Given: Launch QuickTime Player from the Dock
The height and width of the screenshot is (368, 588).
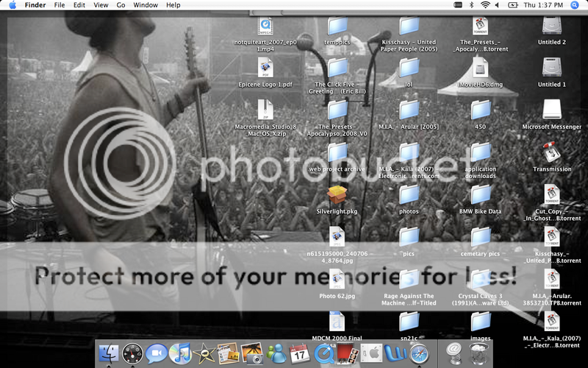Looking at the screenshot, I should [x=323, y=353].
